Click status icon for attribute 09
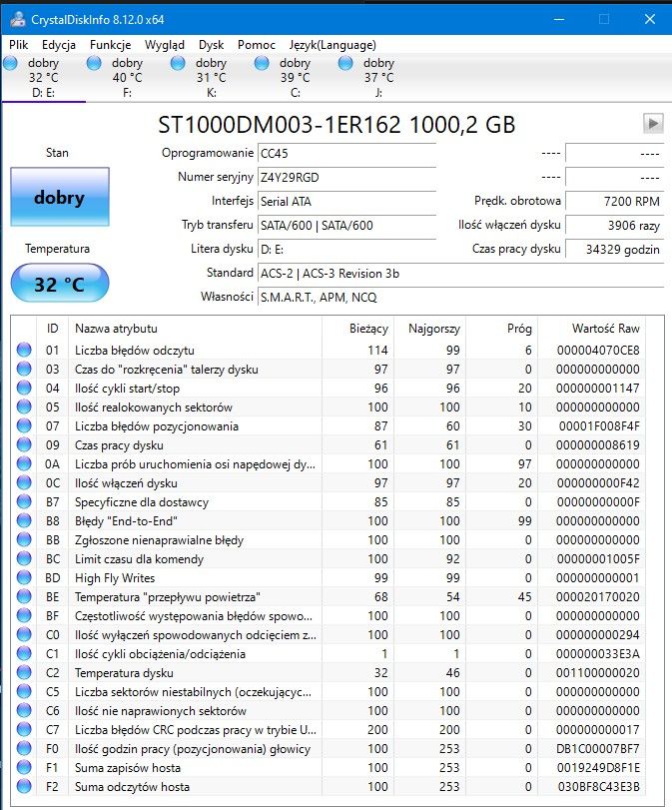 (24, 444)
